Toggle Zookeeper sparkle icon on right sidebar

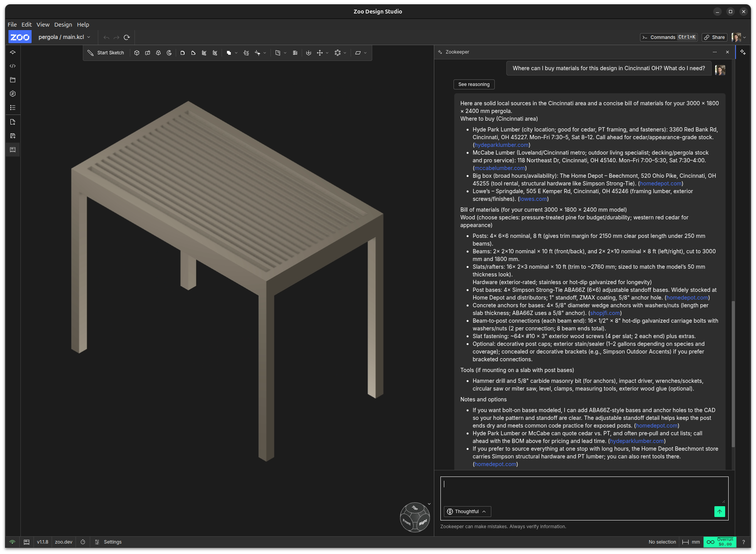[743, 52]
